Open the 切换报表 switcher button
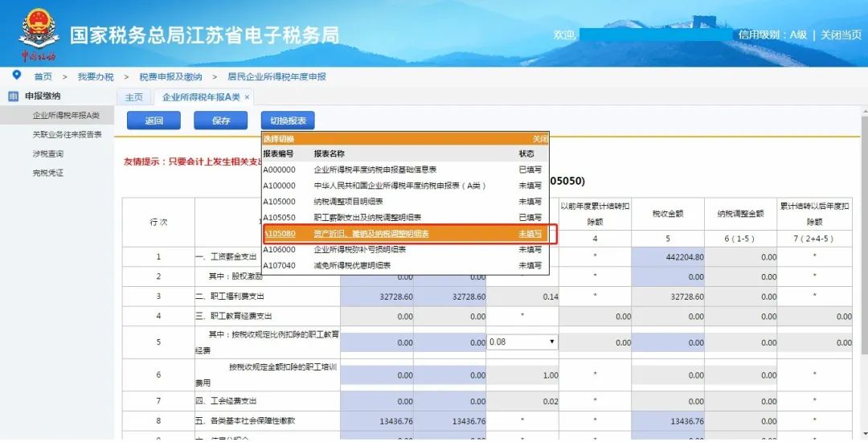The height and width of the screenshot is (442, 868). coord(288,121)
